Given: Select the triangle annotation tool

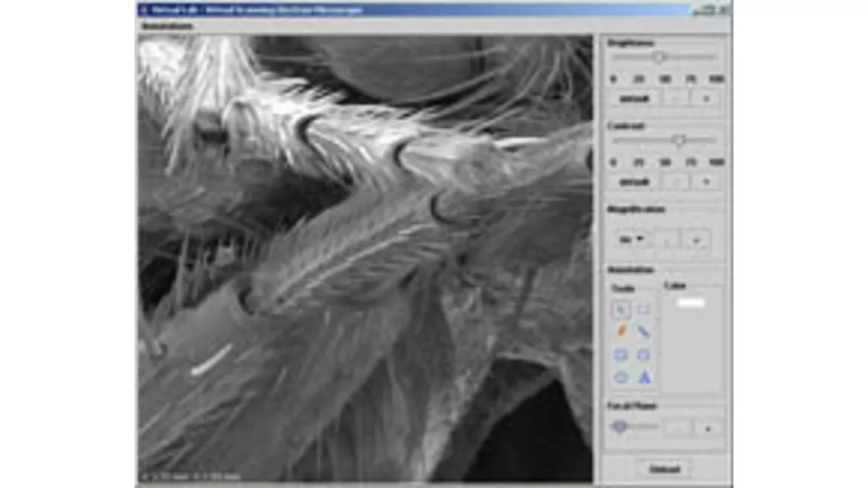Looking at the screenshot, I should [x=644, y=377].
